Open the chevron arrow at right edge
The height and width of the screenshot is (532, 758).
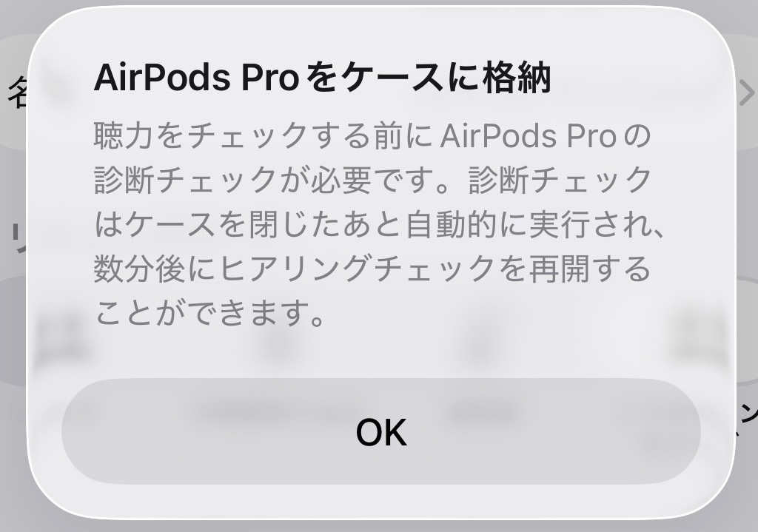pyautogui.click(x=747, y=92)
